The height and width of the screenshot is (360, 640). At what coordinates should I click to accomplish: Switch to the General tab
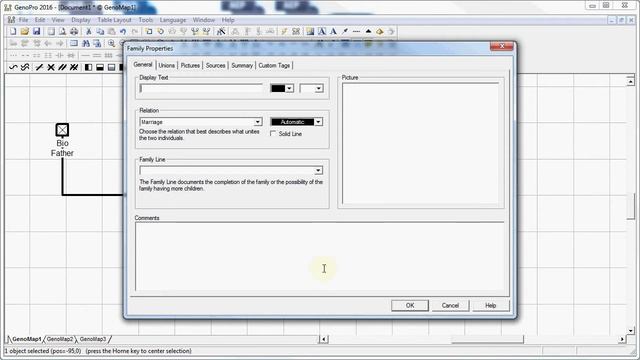pyautogui.click(x=143, y=64)
